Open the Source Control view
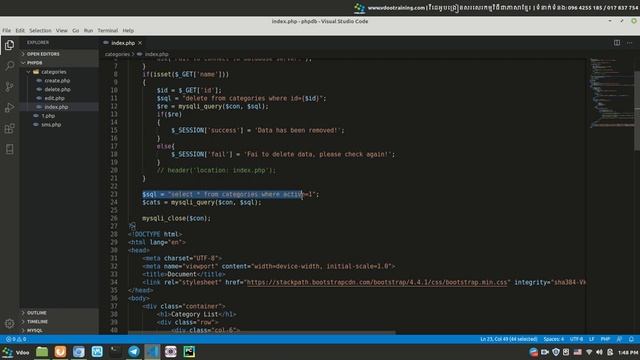 (9, 87)
